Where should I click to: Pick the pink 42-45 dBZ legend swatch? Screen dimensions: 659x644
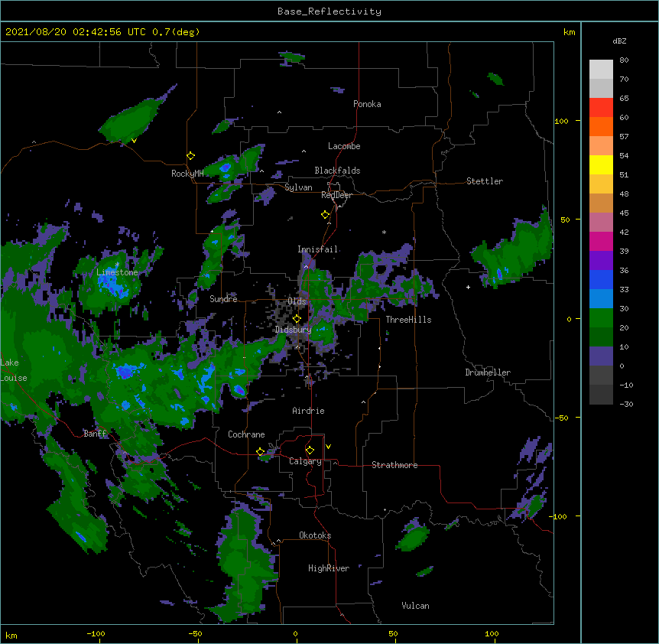(601, 223)
